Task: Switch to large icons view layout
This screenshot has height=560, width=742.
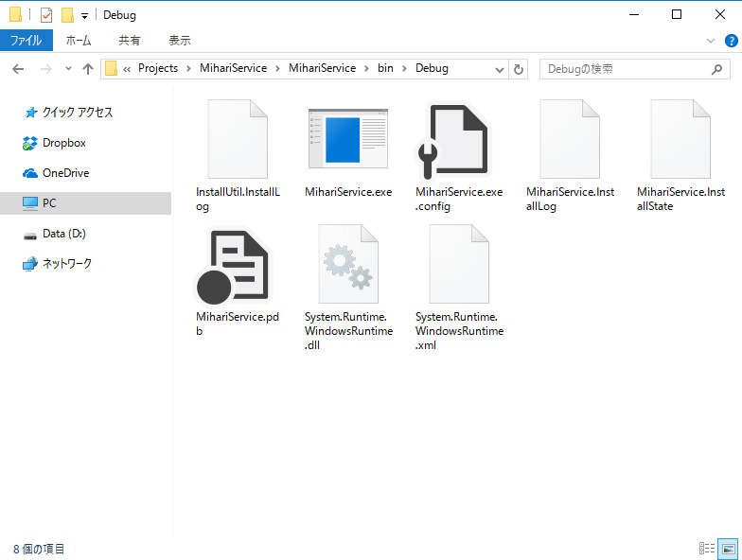Action: point(729,549)
